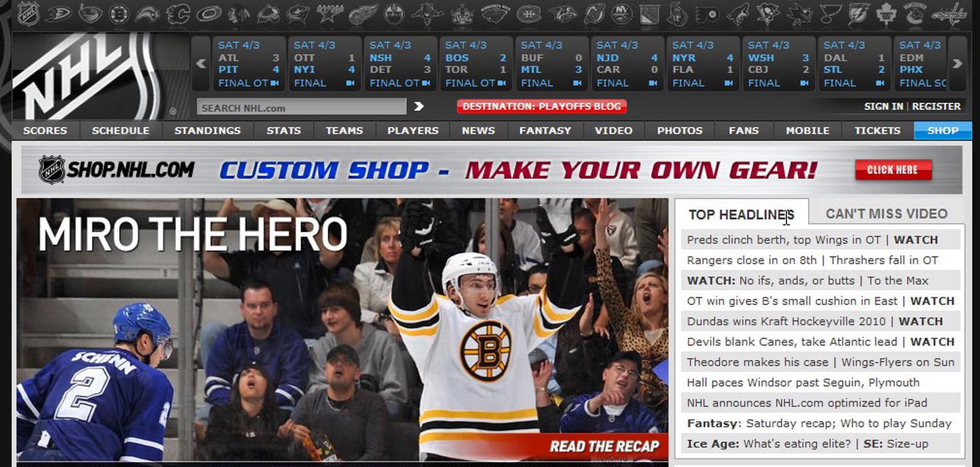Click the Calgary Flames logo

pyautogui.click(x=178, y=13)
